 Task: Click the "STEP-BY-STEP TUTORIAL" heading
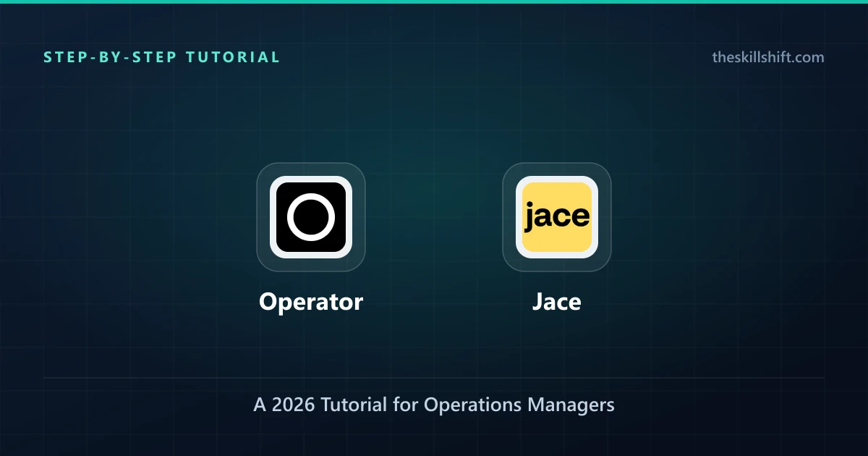click(162, 57)
